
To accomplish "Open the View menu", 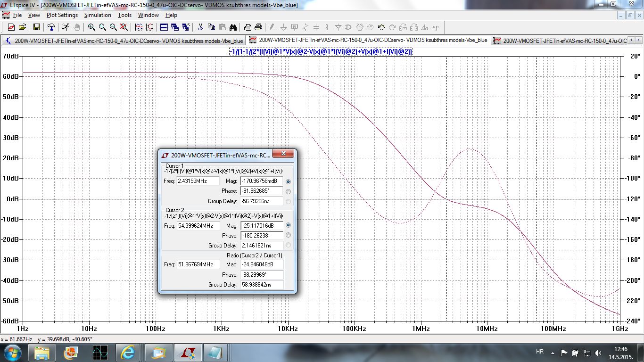I will tap(34, 15).
